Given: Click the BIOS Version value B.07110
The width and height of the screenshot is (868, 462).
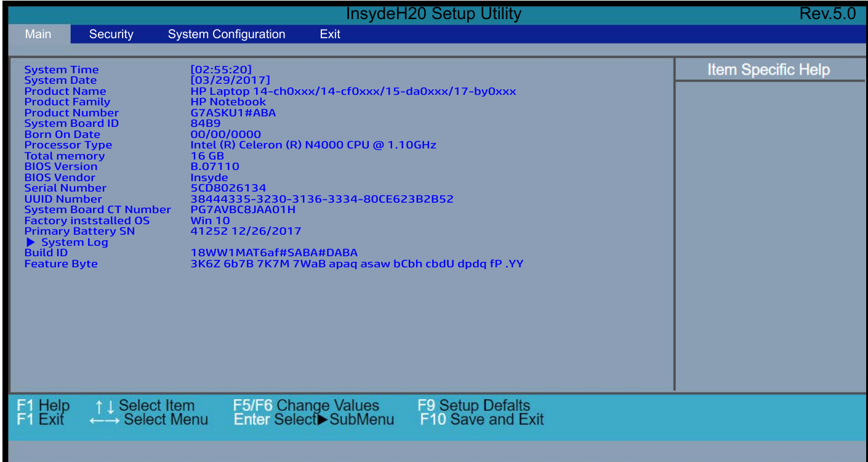Looking at the screenshot, I should tap(215, 166).
